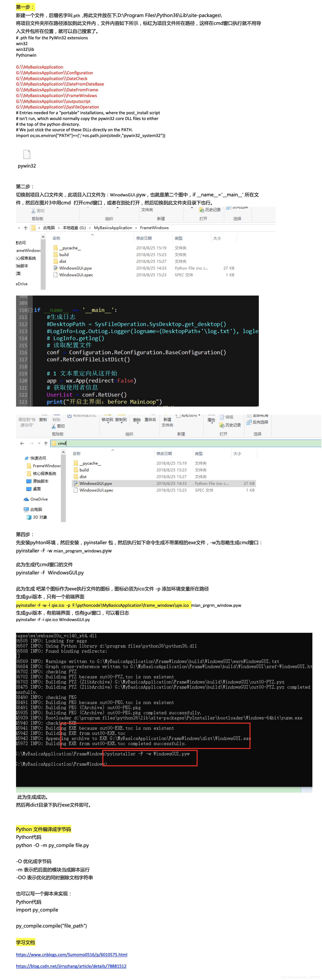
Task: Click MyBasicsApplication in the upper Explorer breadcrumb
Action: (x=113, y=228)
